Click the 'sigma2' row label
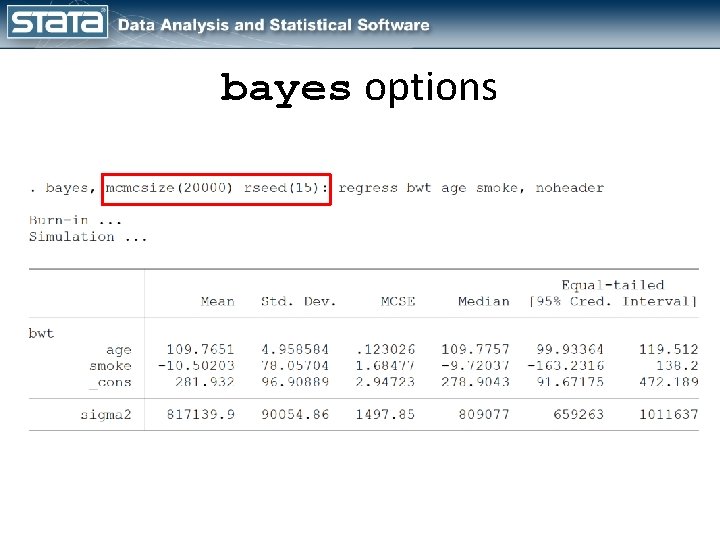Viewport: 720px width, 540px height. click(106, 415)
